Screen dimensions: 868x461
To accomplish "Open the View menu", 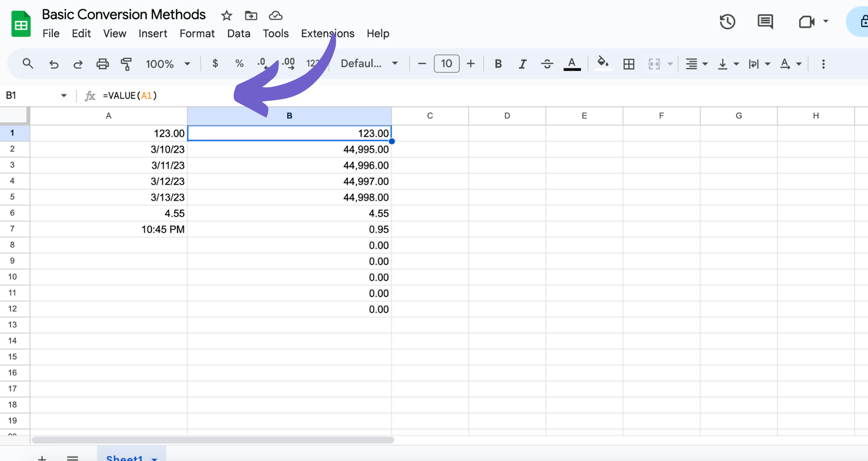I will pos(115,33).
